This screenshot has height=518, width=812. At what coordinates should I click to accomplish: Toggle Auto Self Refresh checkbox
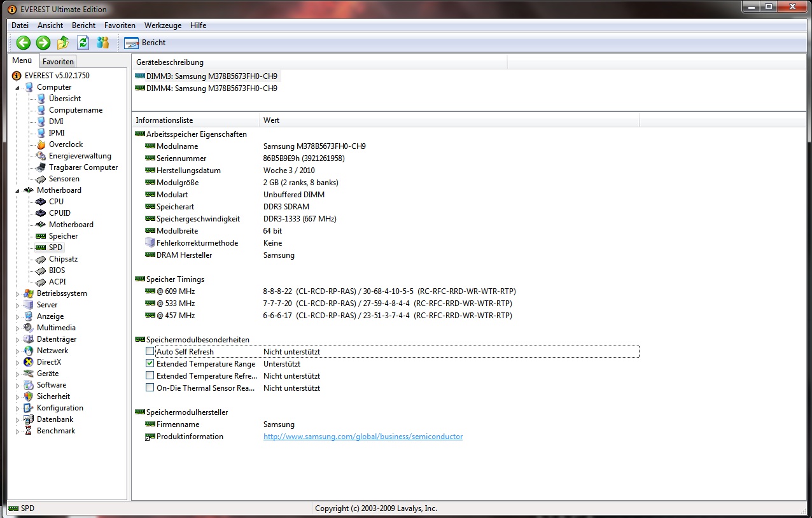150,351
